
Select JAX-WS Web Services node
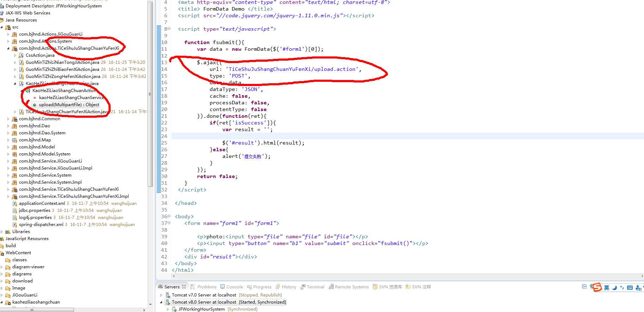[28, 13]
